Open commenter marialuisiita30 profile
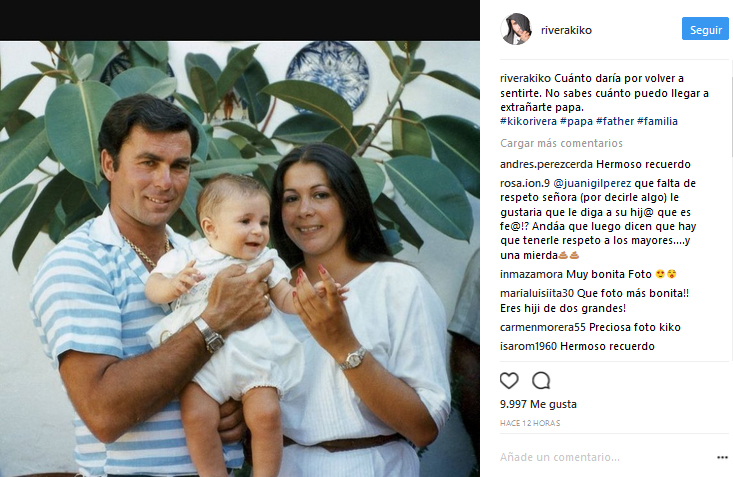The height and width of the screenshot is (477, 733). coord(537,293)
